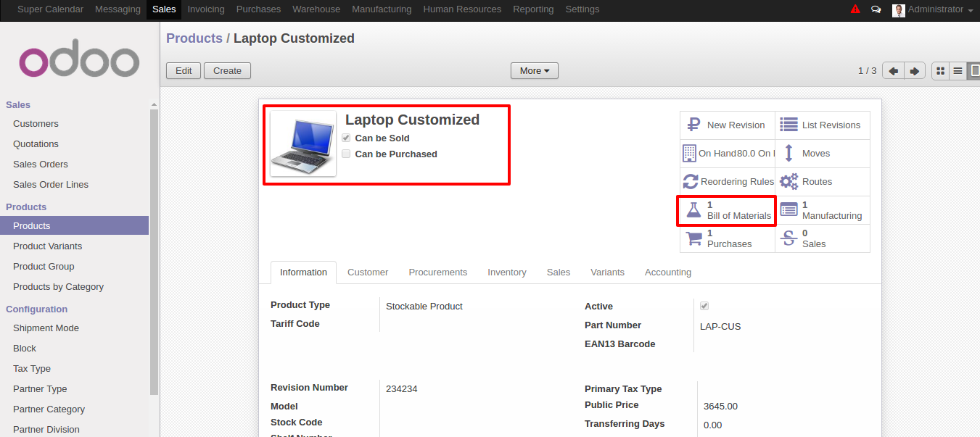The image size is (980, 437).
Task: Click the On Hand building icon
Action: (x=689, y=153)
